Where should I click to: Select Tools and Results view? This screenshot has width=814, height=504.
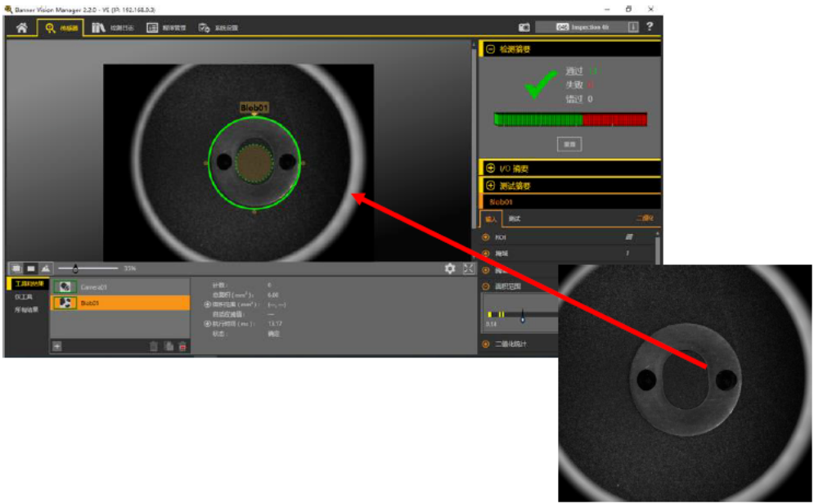[x=29, y=284]
